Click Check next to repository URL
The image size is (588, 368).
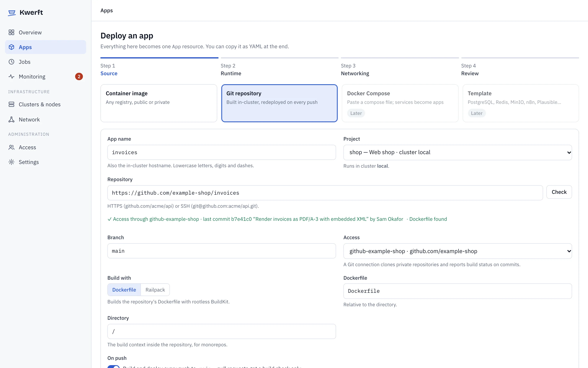click(559, 192)
